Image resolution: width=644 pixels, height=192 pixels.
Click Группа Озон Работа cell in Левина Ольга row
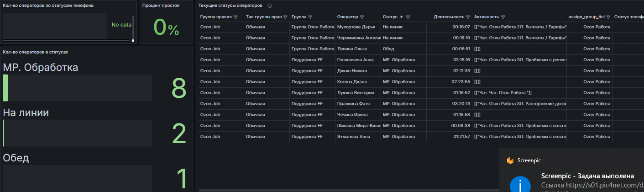click(x=312, y=49)
